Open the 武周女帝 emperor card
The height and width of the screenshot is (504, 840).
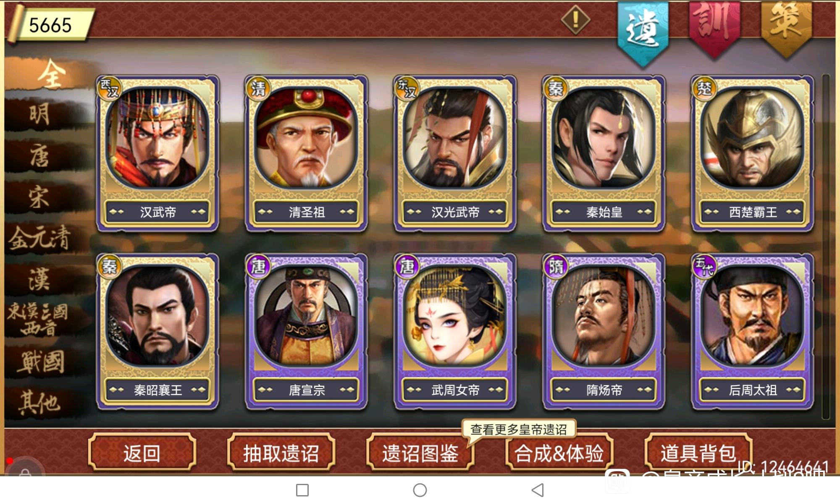pos(455,332)
